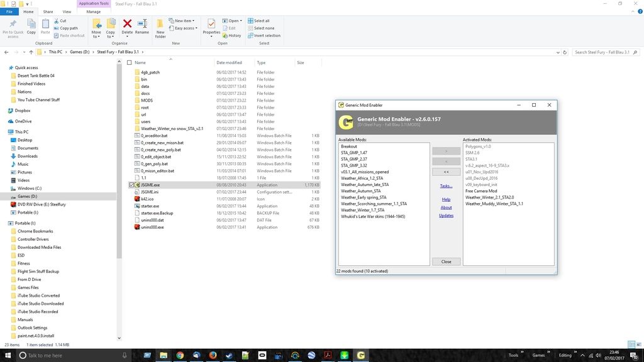Collapse the ribbon with the chevron
Viewport: 644px width, 362px height.
tap(633, 11)
